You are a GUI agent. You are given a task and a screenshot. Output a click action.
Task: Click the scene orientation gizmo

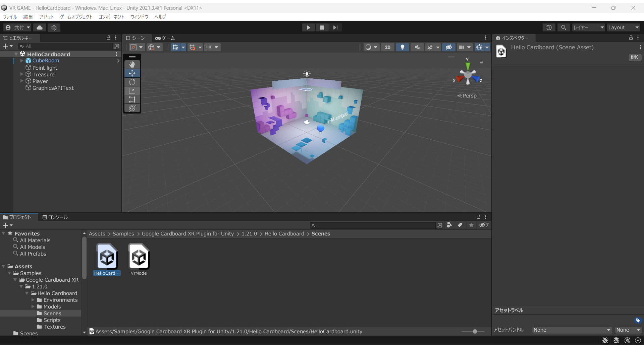(x=468, y=74)
